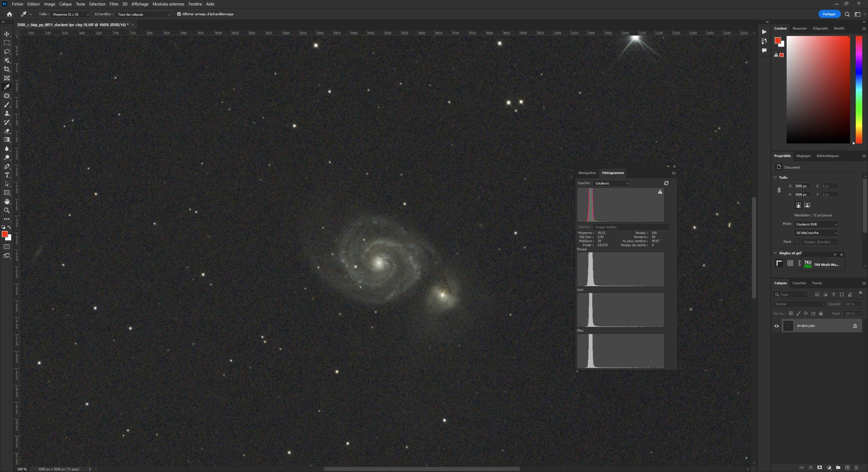Viewport: 868px width, 472px height.
Task: Select portrait canvas orientation button
Action: pos(798,205)
